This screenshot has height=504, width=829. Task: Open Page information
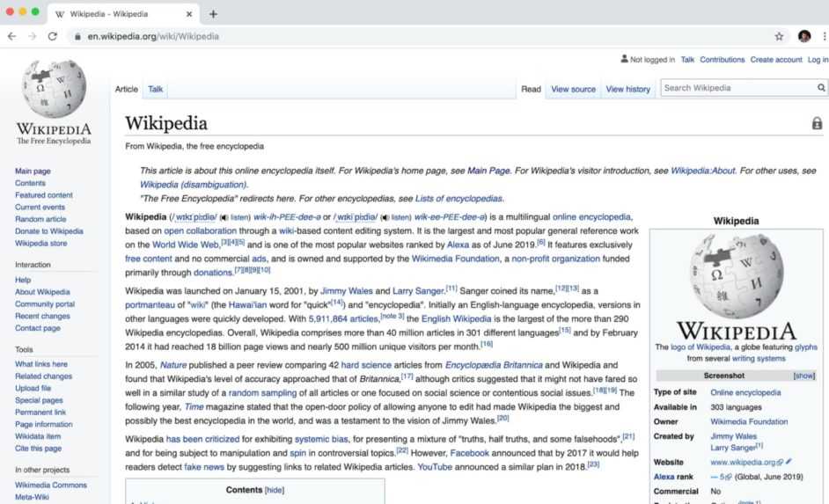click(43, 424)
